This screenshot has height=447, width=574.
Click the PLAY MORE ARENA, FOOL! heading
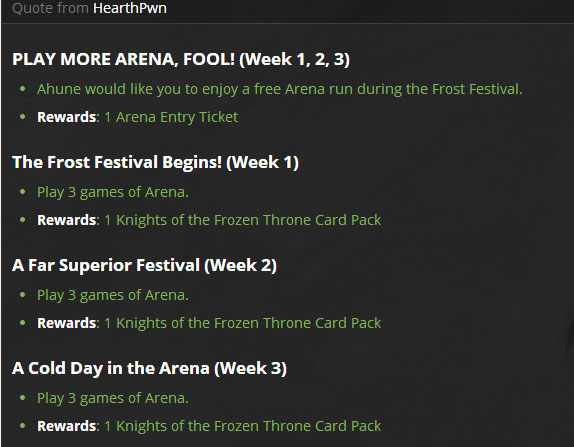pos(181,59)
